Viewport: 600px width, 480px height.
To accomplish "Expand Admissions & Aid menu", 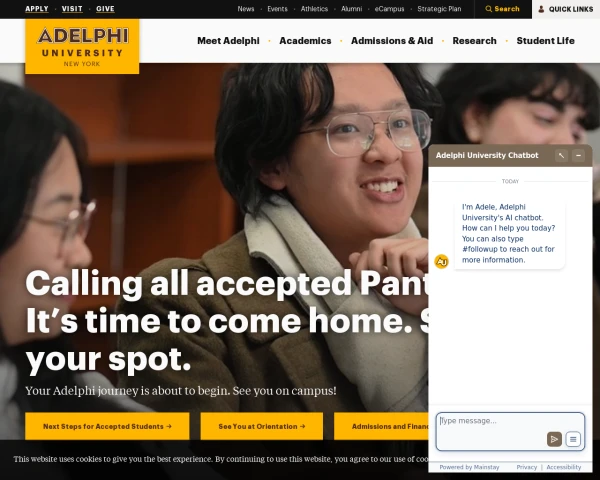I will point(392,41).
